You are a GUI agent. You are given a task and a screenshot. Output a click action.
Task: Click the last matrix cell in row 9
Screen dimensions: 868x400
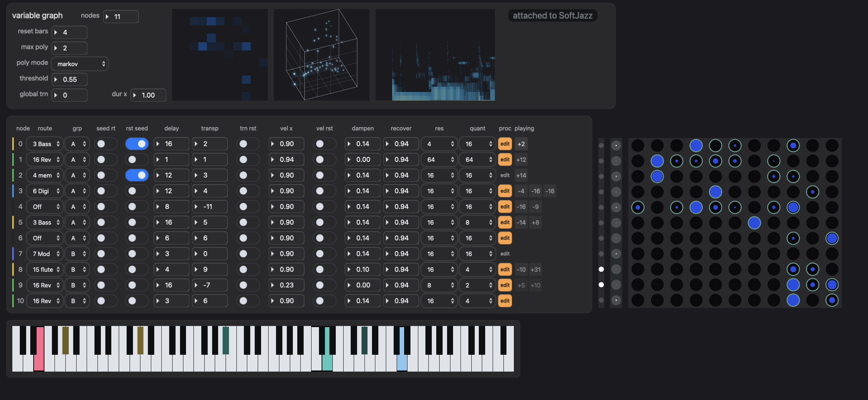(832, 285)
